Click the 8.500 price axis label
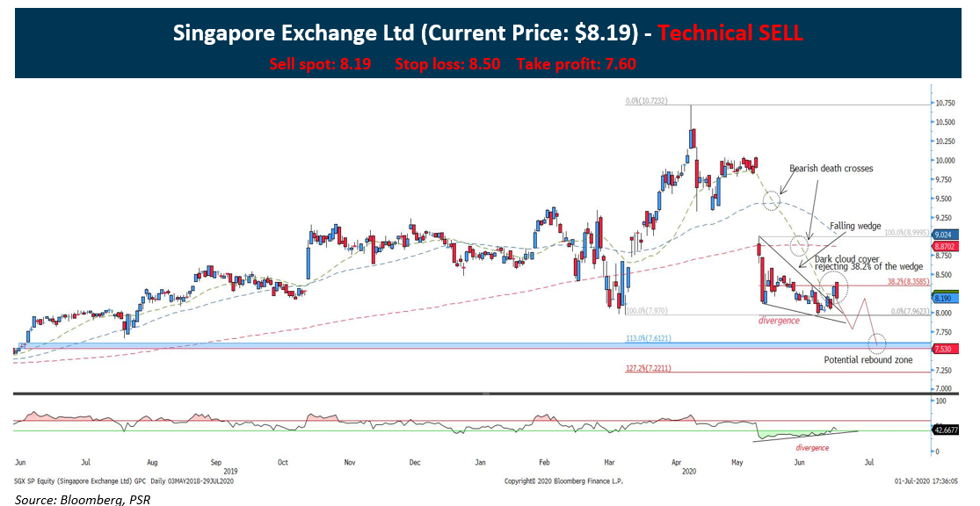 pos(946,275)
